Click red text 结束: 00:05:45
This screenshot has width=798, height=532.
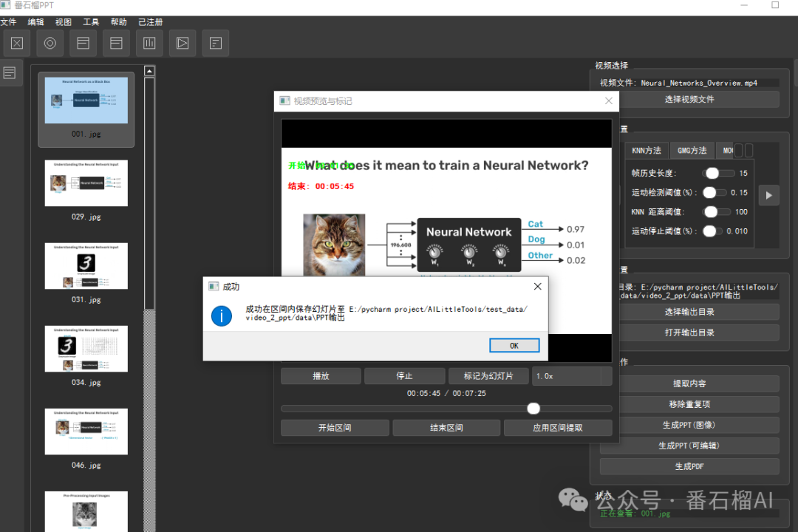(321, 186)
